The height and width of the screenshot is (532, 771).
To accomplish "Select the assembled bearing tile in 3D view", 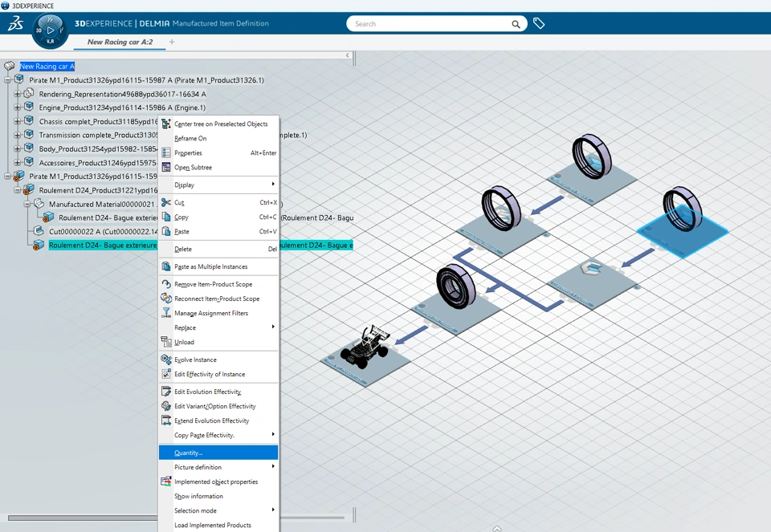I will [456, 301].
